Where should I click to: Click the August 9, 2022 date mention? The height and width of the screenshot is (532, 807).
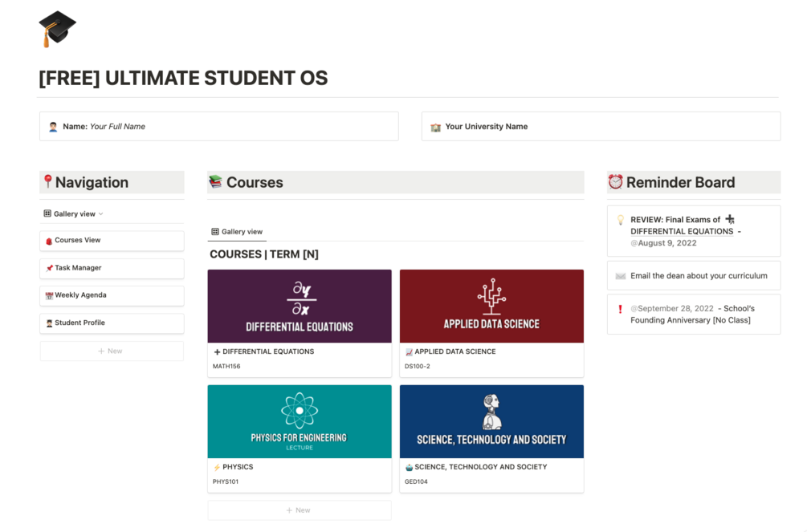coord(663,243)
